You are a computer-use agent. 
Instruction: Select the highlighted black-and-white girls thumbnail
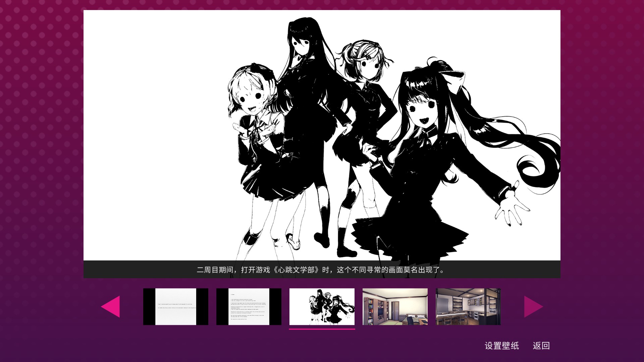tap(322, 306)
